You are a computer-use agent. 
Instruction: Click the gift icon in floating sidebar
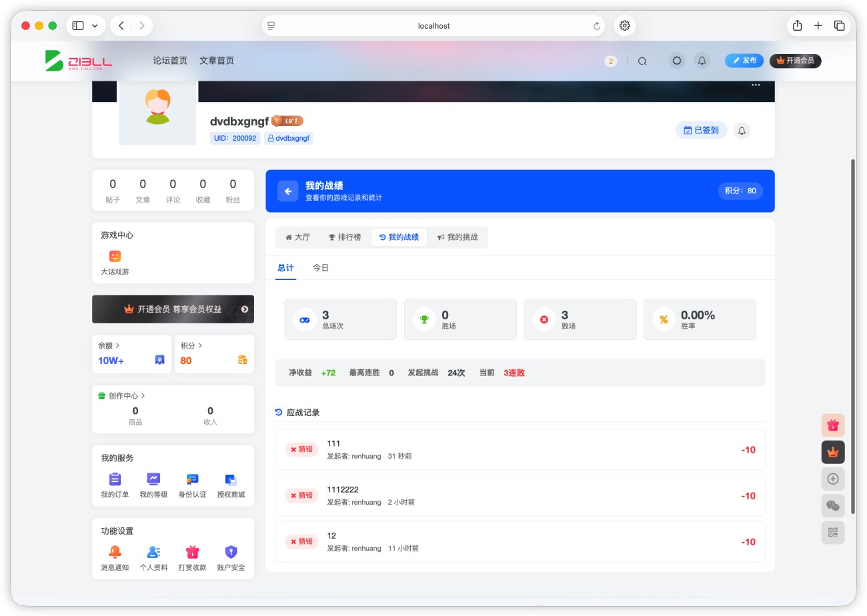(x=833, y=425)
